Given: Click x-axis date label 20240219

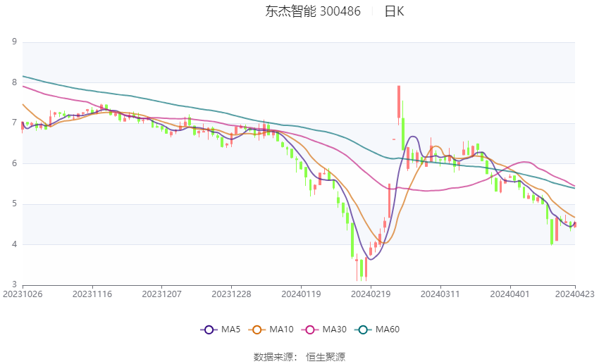Looking at the screenshot, I should pos(371,294).
